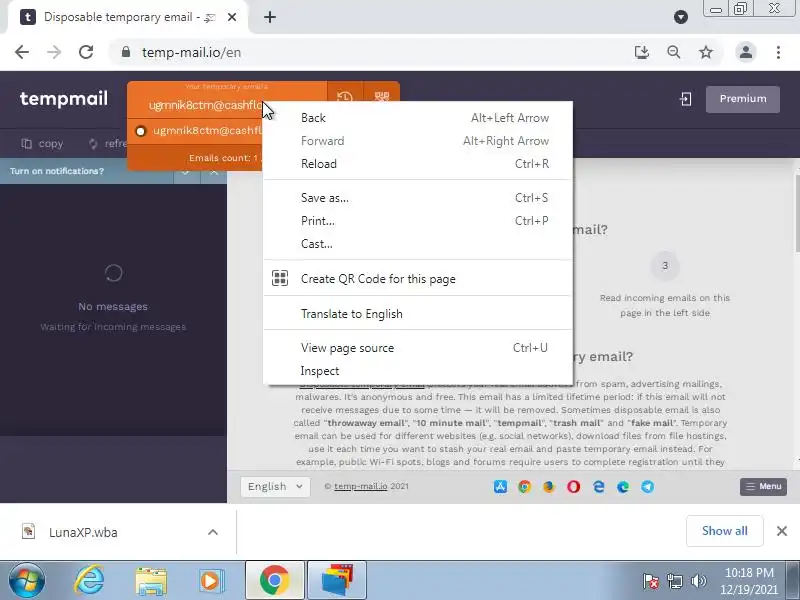Show the QR code icon next to email

[382, 95]
